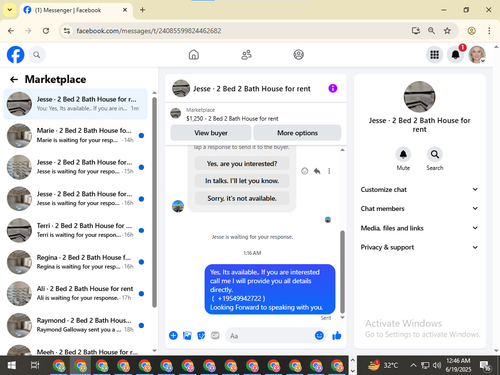Open the volume control in system tray

point(437,365)
